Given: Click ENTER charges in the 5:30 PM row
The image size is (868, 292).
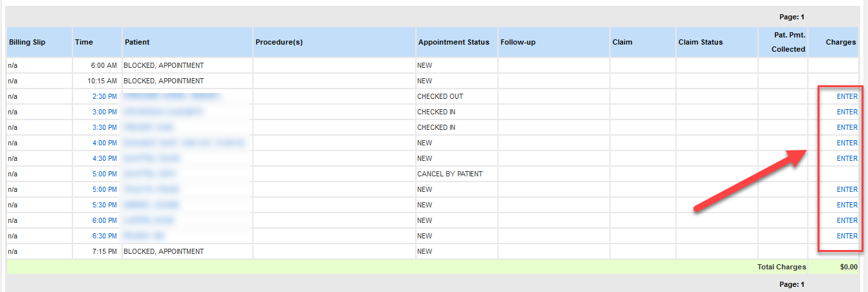Looking at the screenshot, I should [847, 205].
